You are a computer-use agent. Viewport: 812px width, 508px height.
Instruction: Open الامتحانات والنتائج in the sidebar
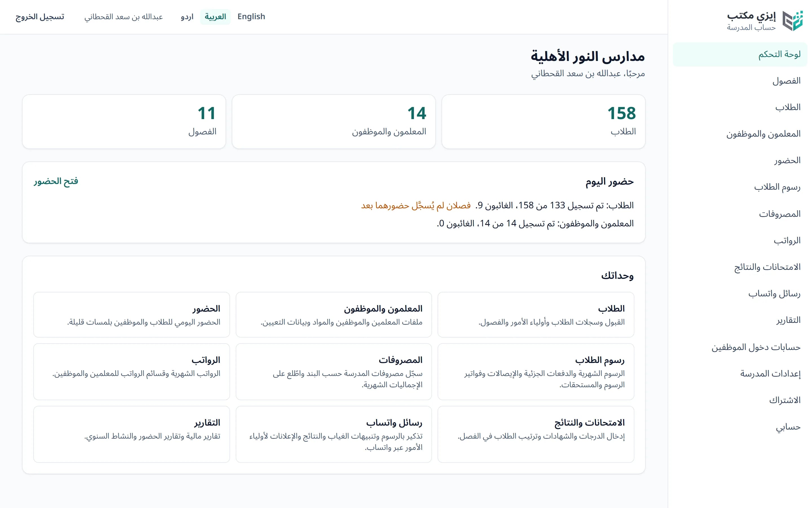[x=740, y=267]
